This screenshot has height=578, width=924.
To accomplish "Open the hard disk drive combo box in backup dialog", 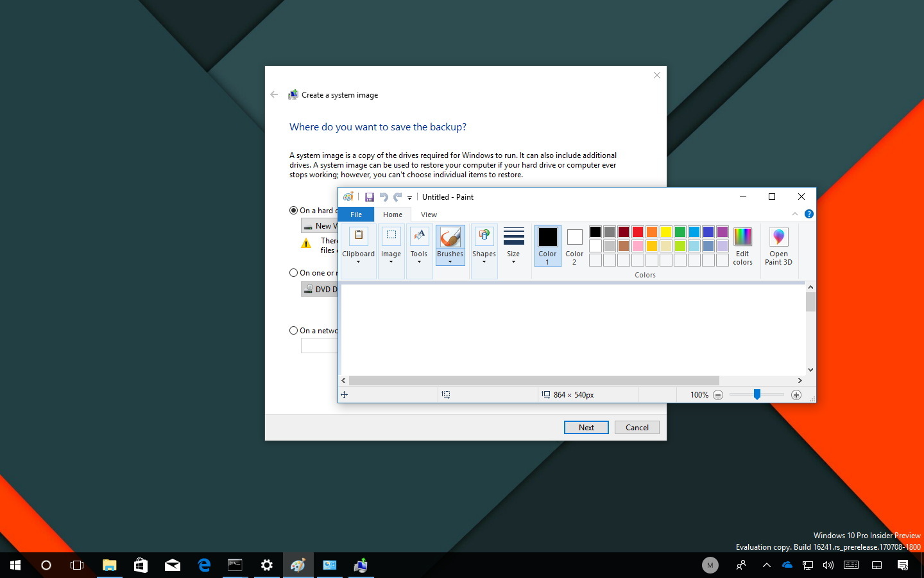I will coord(320,226).
